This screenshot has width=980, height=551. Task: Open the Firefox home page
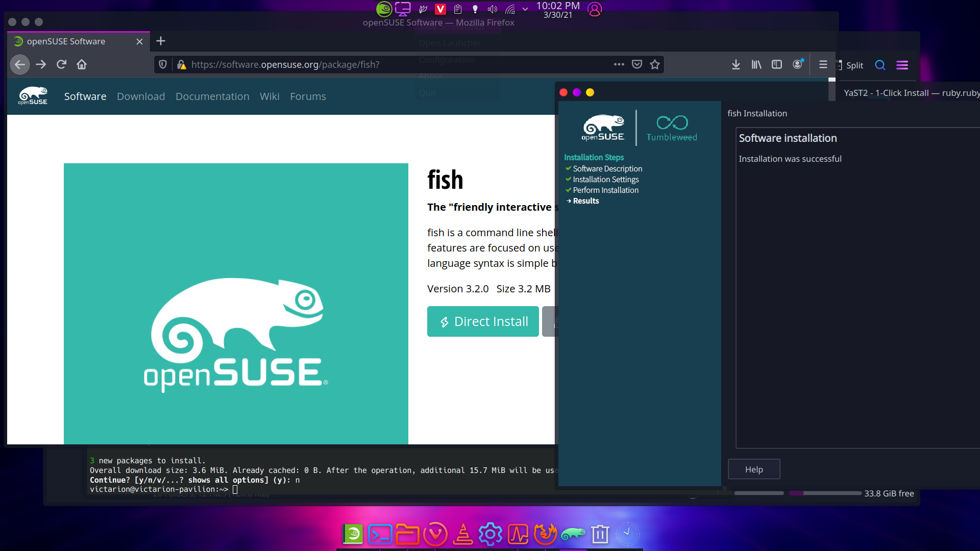pyautogui.click(x=82, y=65)
